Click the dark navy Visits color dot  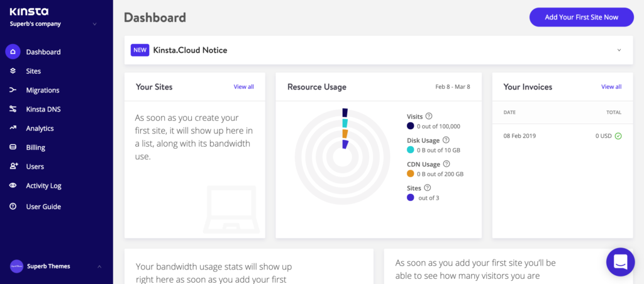[x=410, y=126]
